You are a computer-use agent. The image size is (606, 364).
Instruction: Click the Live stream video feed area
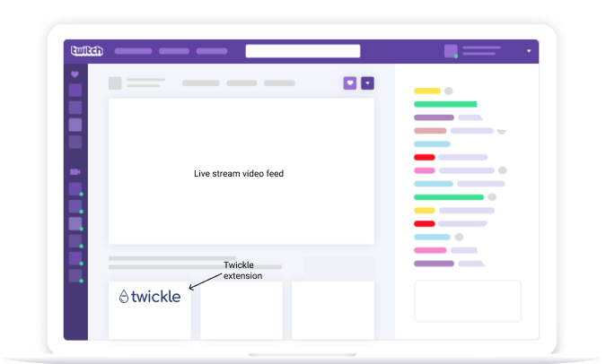[x=242, y=171]
